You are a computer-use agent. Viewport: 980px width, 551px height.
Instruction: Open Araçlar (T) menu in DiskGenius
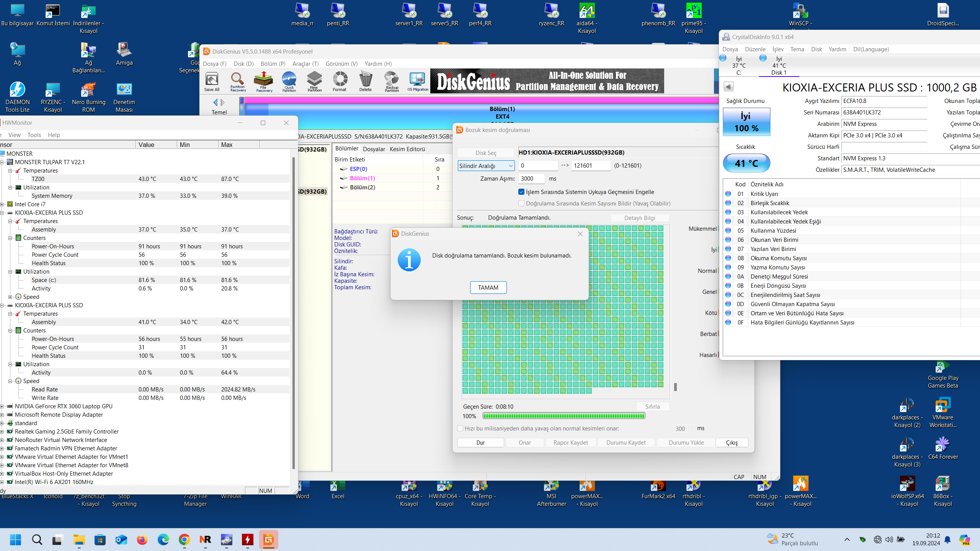pos(305,64)
